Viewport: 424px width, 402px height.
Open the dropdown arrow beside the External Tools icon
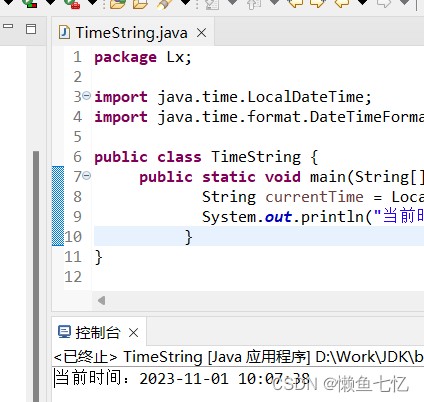(x=93, y=3)
